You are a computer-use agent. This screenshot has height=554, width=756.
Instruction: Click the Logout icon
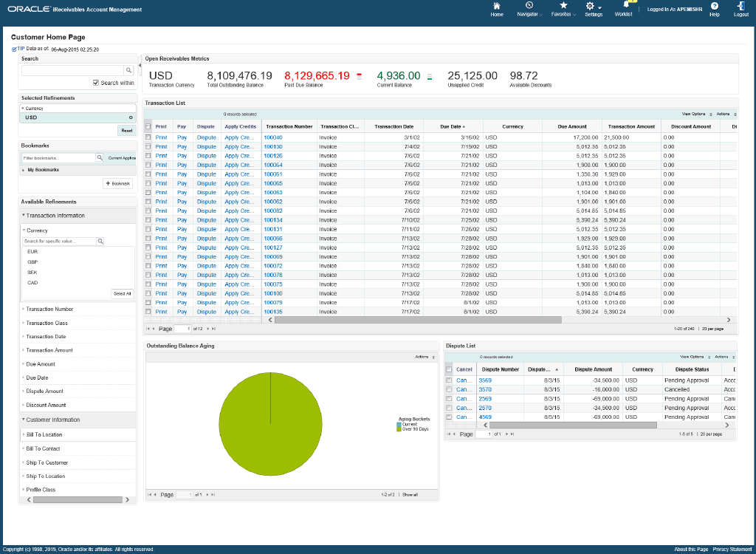point(741,6)
